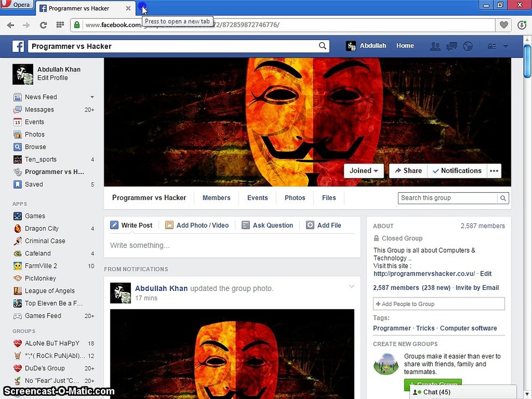Click the Write something text field
Image resolution: width=532 pixels, height=399 pixels.
tap(232, 245)
